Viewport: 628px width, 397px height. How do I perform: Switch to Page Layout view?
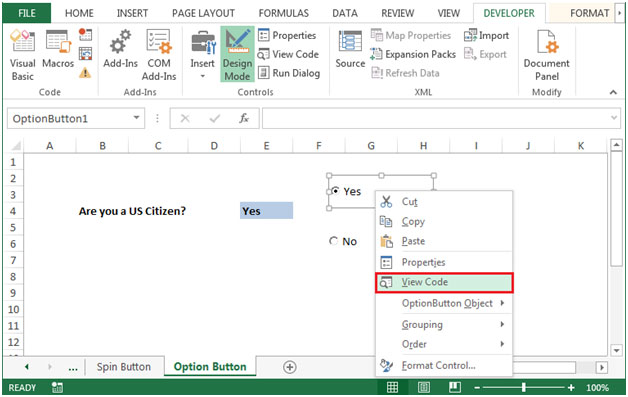pos(423,387)
